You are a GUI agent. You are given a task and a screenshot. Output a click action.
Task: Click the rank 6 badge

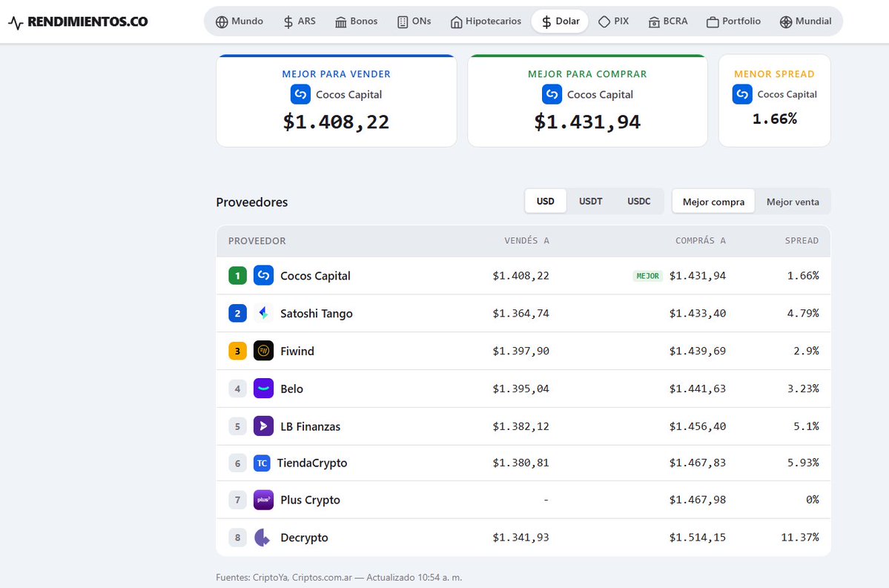point(237,463)
